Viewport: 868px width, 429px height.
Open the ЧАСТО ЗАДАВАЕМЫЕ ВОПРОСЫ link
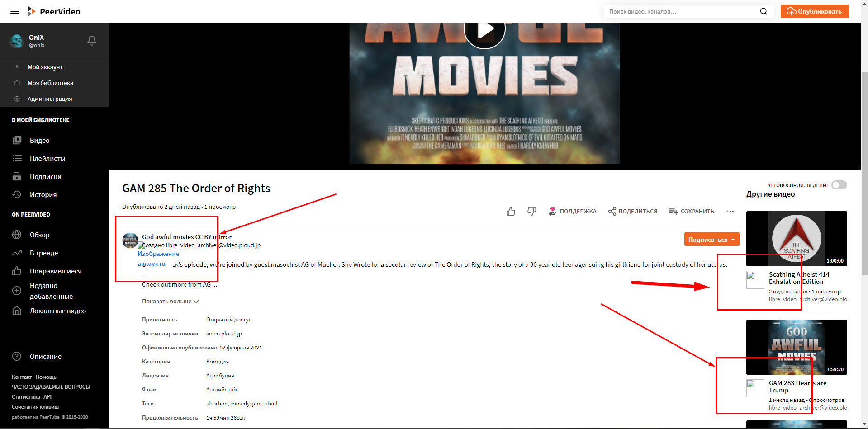(x=51, y=387)
